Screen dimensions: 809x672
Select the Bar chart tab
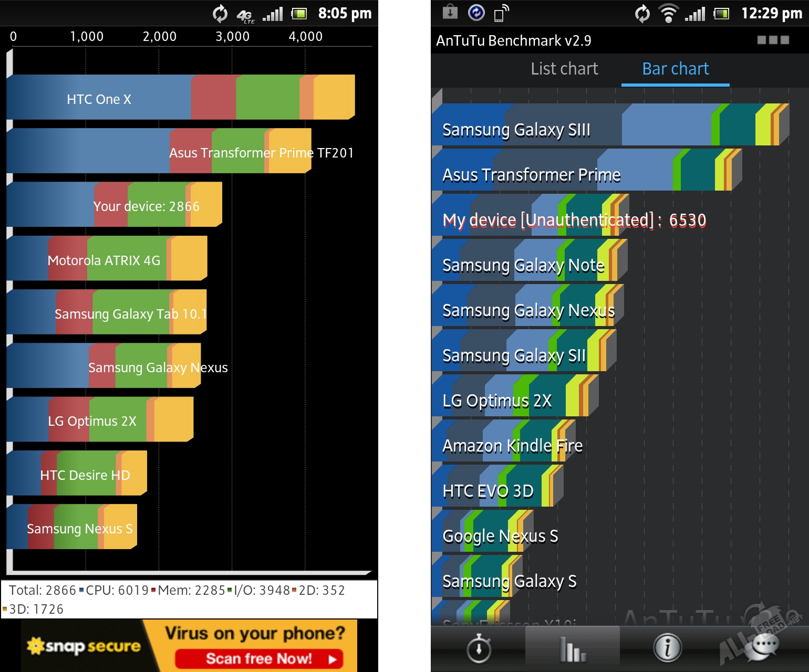coord(675,69)
